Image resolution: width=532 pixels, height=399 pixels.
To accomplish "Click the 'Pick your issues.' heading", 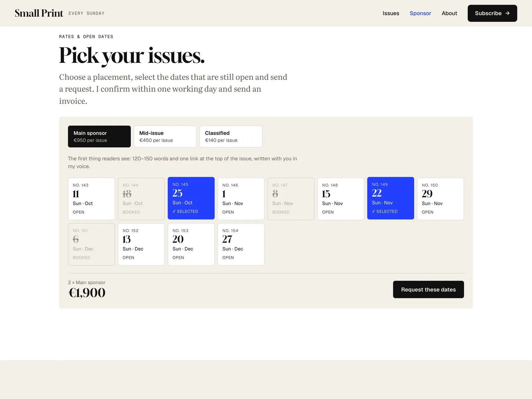I will [132, 56].
